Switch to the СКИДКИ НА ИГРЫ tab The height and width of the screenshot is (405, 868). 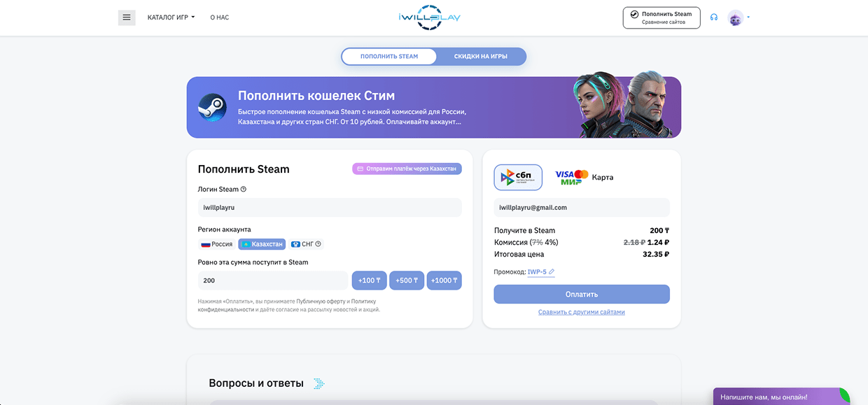click(481, 56)
